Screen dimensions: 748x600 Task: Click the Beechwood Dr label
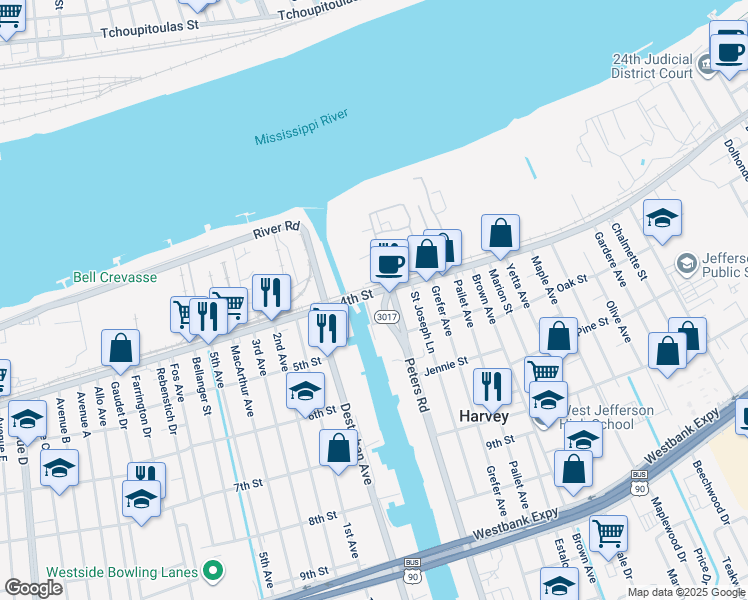click(711, 493)
